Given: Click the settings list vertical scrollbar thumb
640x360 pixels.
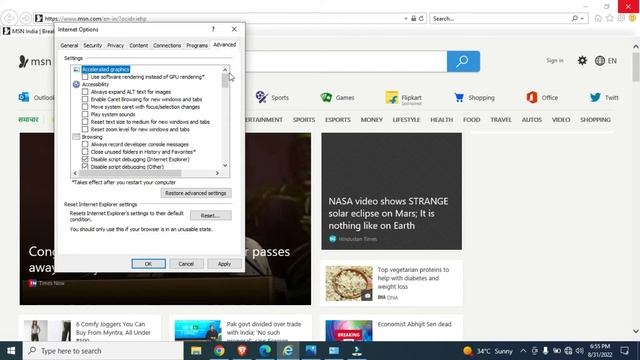Looking at the screenshot, I should 225,81.
